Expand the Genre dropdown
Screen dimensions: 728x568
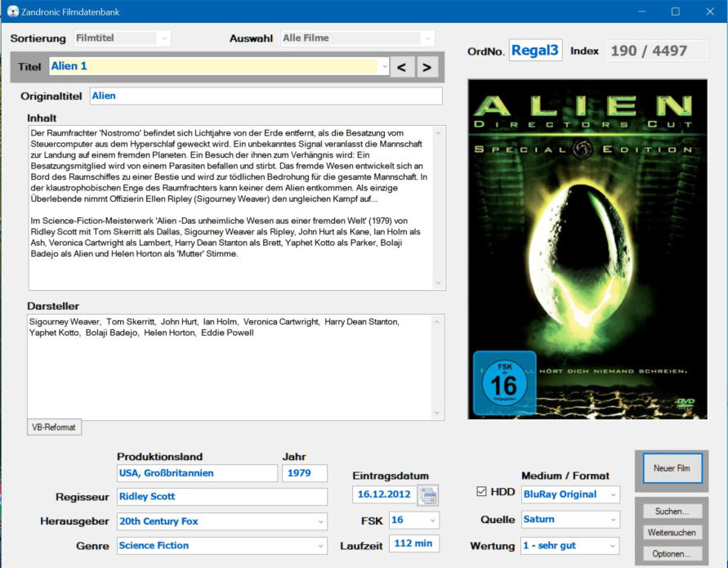coord(320,546)
